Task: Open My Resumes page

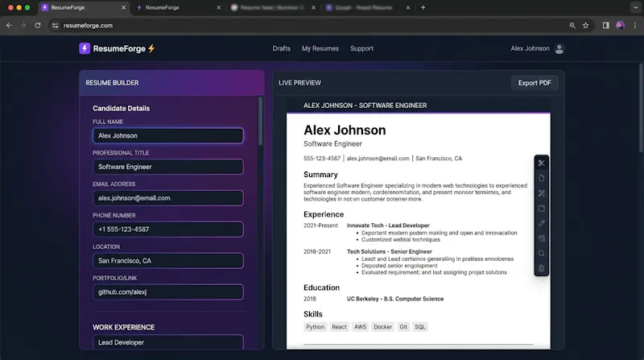Action: 320,48
